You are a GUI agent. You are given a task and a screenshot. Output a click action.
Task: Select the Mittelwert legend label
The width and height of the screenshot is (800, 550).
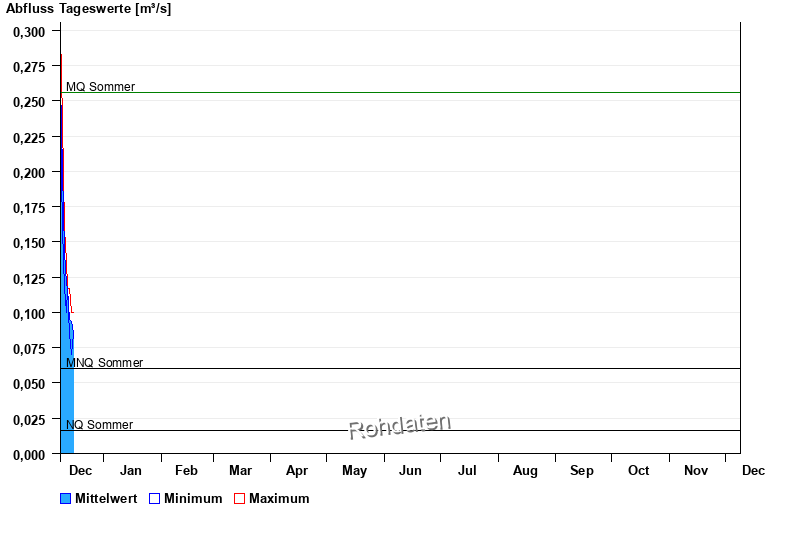click(x=106, y=499)
